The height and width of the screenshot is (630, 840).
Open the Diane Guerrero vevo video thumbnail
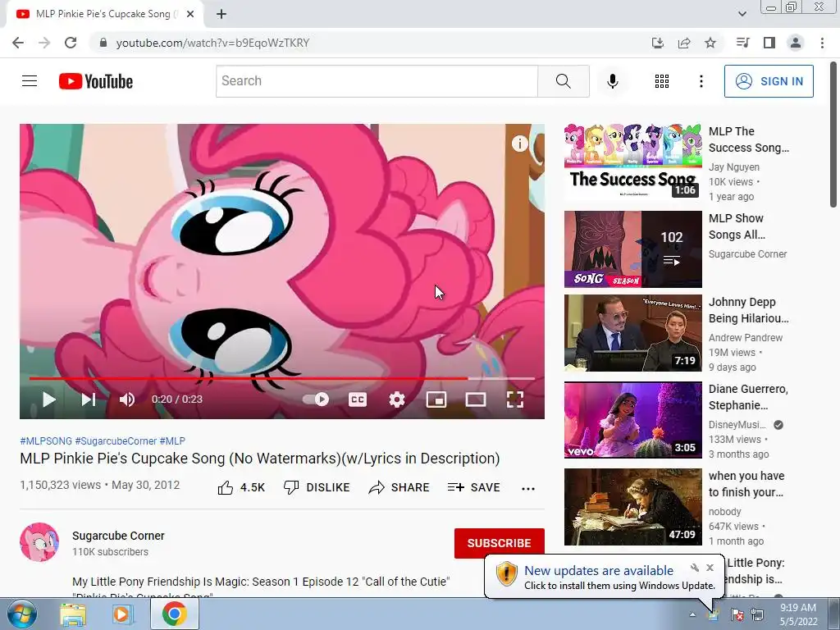pyautogui.click(x=632, y=420)
